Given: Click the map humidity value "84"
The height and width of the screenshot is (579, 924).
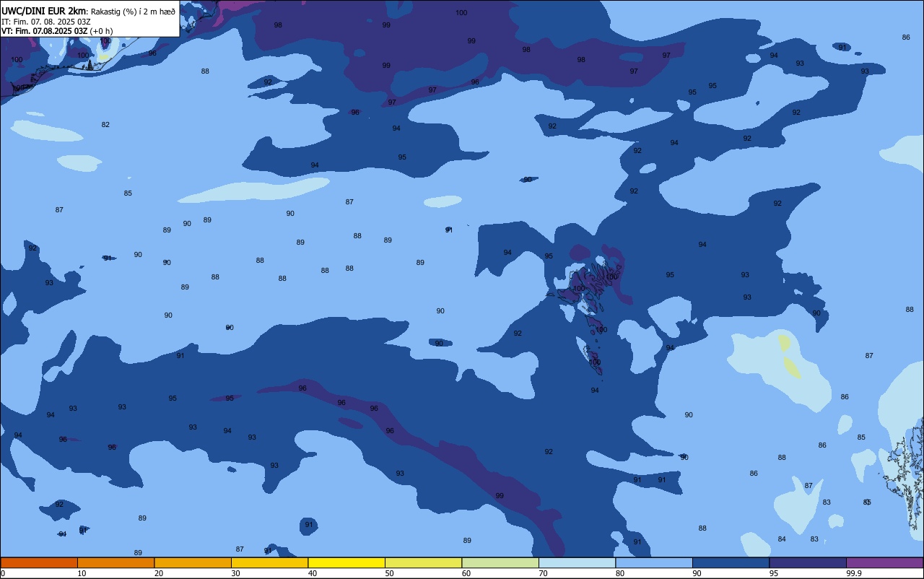Looking at the screenshot, I should pos(782,539).
